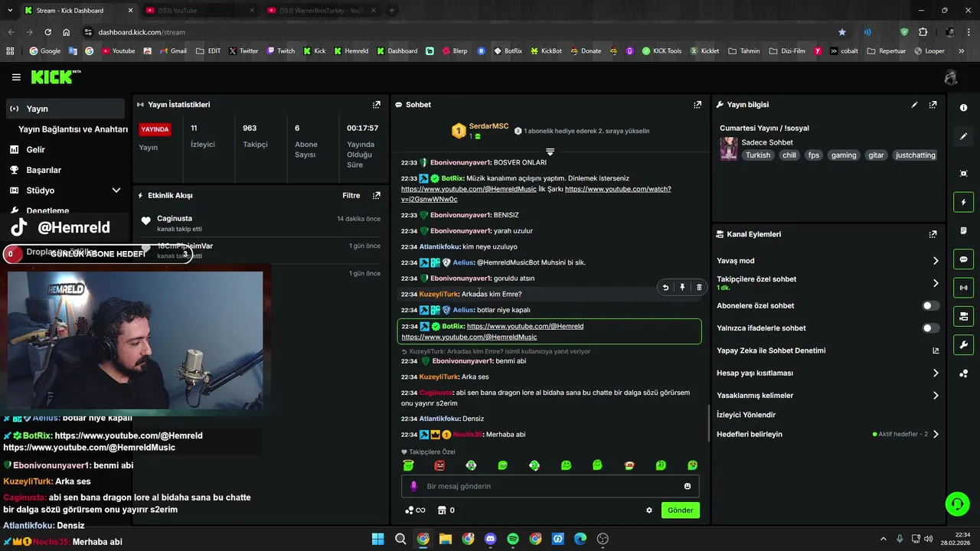Open Yayın Bağlantısı ve Anahtarı page
This screenshot has height=551, width=980.
click(x=73, y=129)
